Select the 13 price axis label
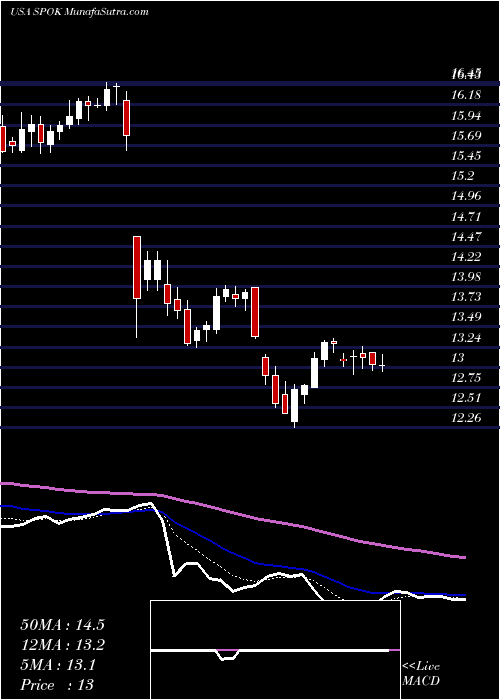 [x=458, y=358]
